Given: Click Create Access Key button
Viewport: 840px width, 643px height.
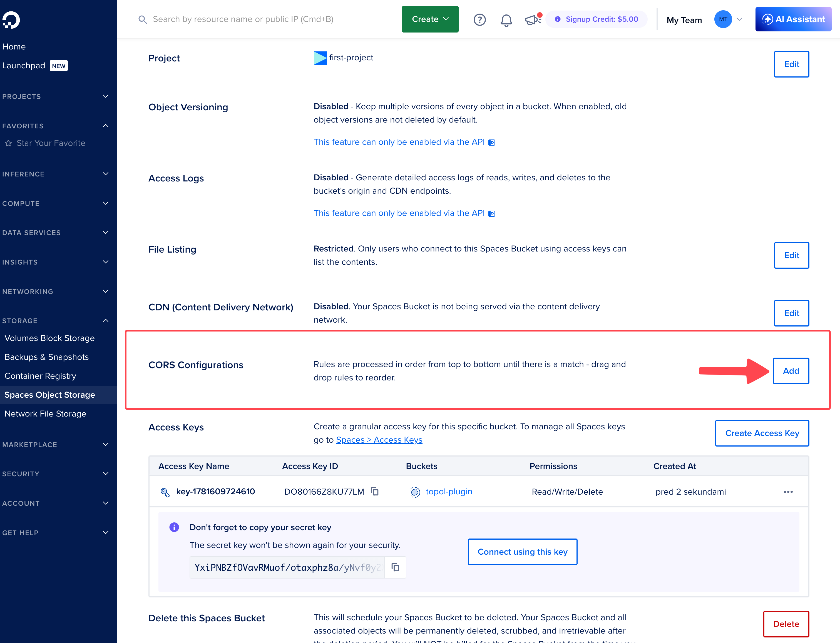Looking at the screenshot, I should [762, 433].
